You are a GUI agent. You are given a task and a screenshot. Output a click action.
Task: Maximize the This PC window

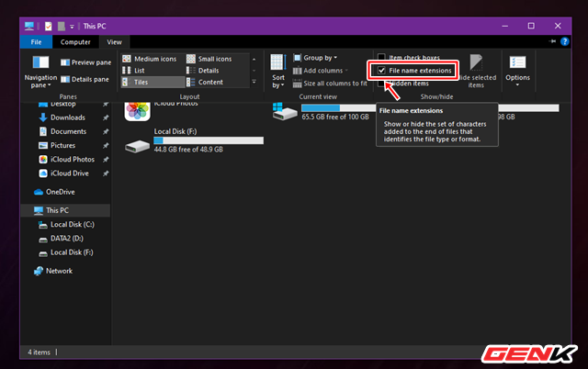(531, 26)
